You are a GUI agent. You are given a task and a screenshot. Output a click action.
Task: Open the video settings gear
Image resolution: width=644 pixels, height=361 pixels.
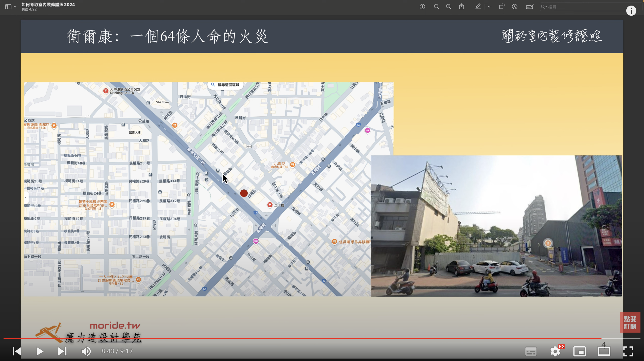(x=555, y=351)
